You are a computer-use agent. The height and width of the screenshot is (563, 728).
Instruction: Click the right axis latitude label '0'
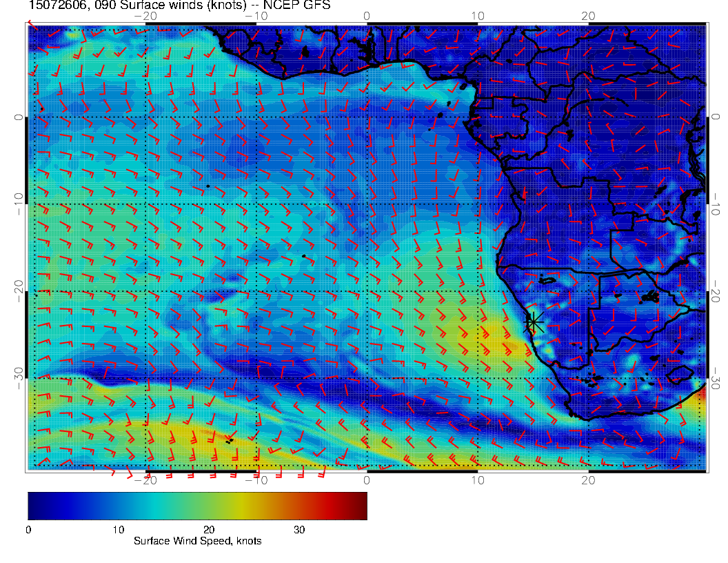coord(715,117)
